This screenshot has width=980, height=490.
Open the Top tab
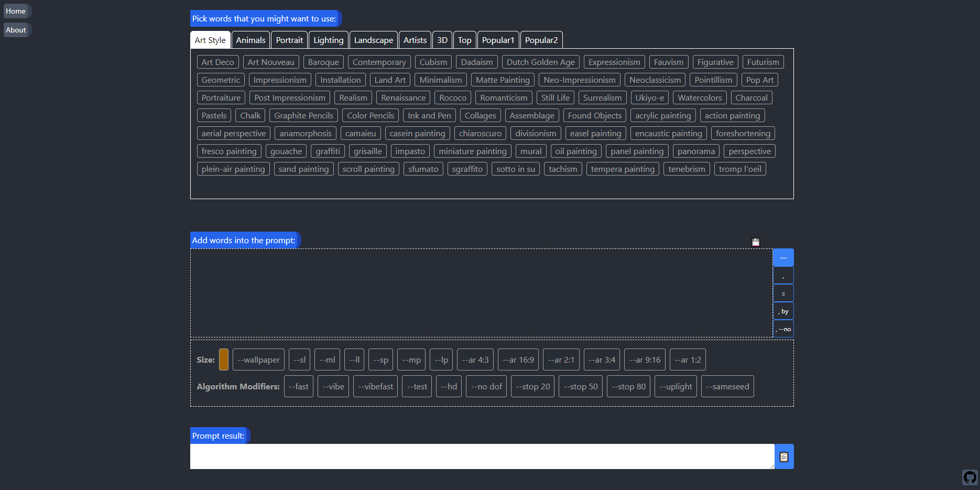coord(465,40)
